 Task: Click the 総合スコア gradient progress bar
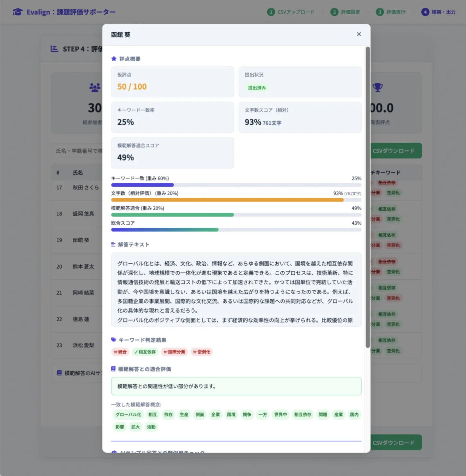click(x=236, y=230)
